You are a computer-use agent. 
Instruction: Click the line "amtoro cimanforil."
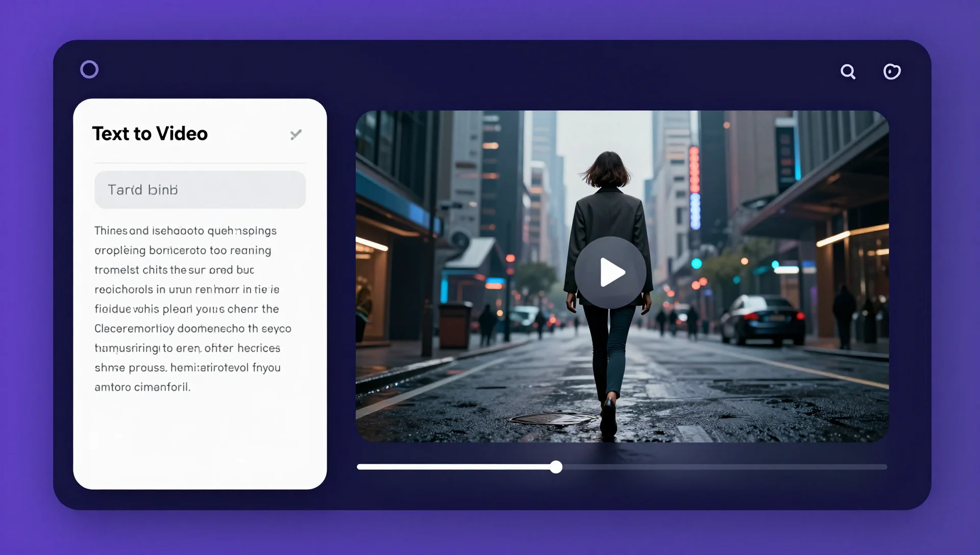(x=142, y=387)
